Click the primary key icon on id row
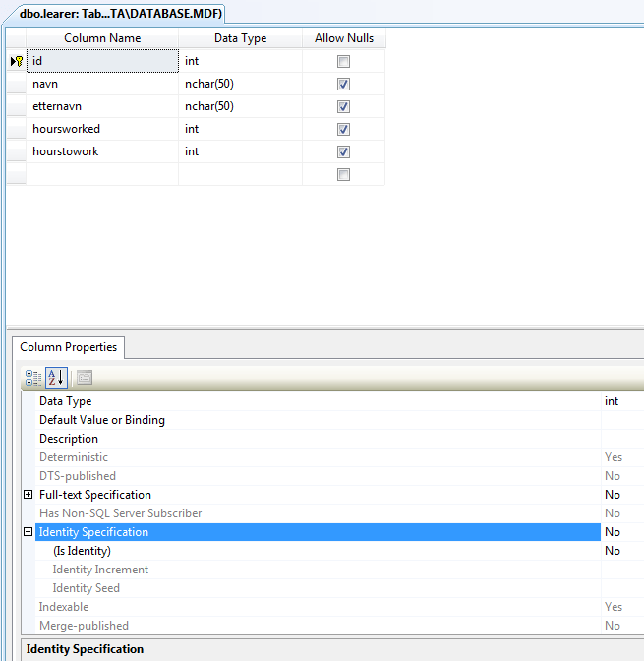 click(17, 62)
